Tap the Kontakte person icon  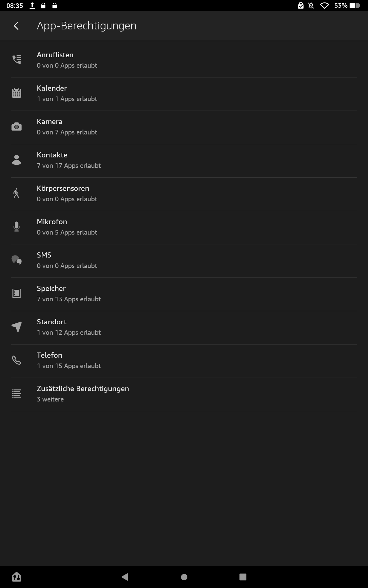tap(17, 160)
